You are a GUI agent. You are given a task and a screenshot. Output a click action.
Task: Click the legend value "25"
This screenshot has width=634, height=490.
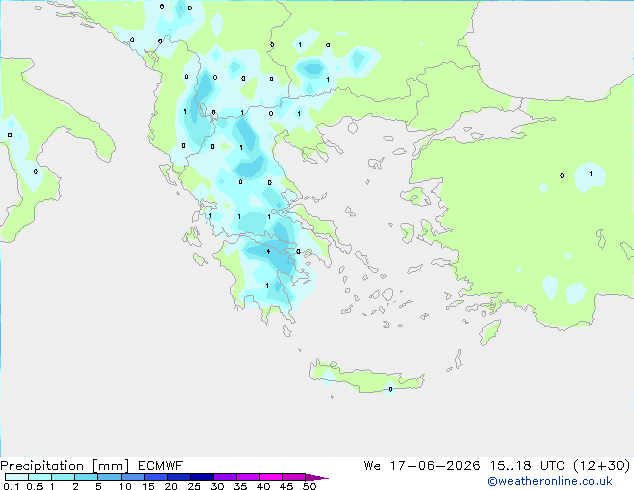click(194, 486)
